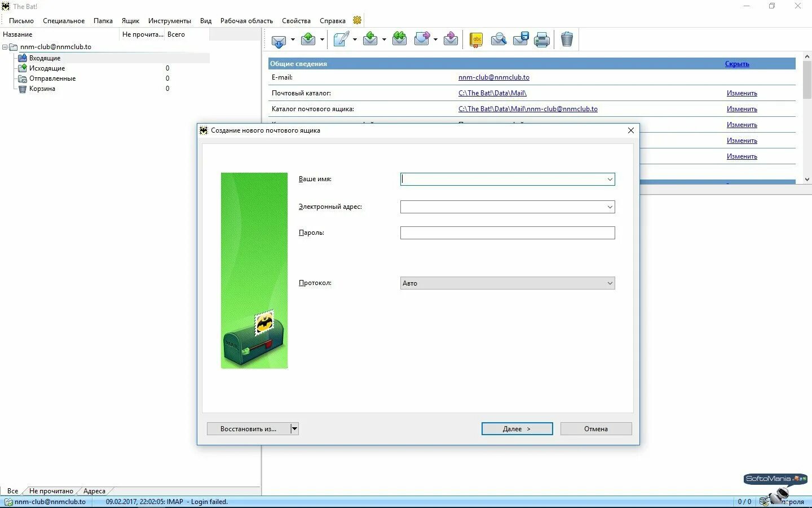Click the Send queued mail toolbar icon
Viewport: 812px width, 508px height.
[x=308, y=39]
